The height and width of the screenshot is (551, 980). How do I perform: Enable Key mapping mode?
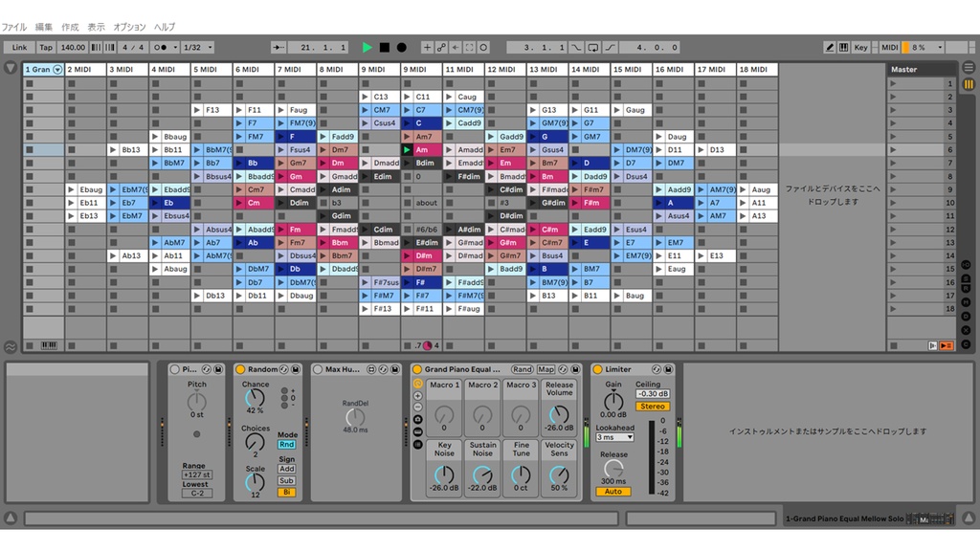pos(861,47)
